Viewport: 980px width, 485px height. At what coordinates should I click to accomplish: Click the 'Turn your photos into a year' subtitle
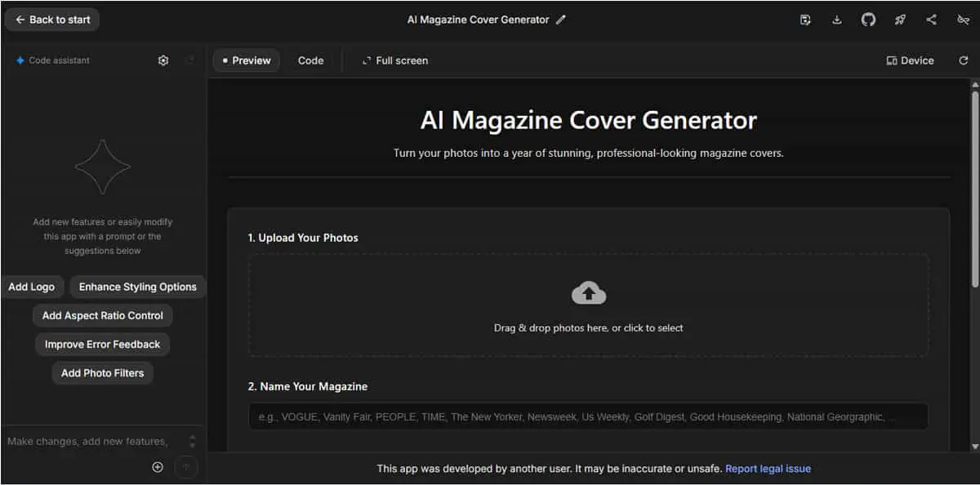point(588,153)
